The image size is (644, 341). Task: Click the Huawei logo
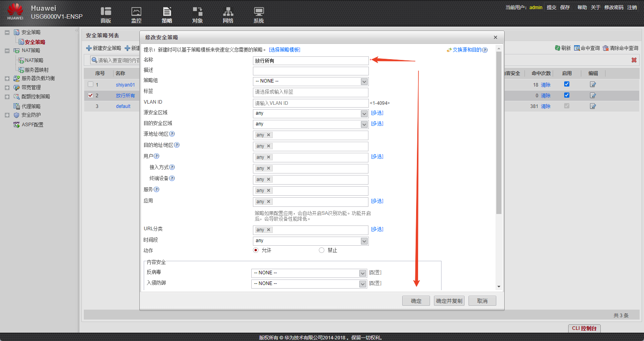(x=15, y=11)
